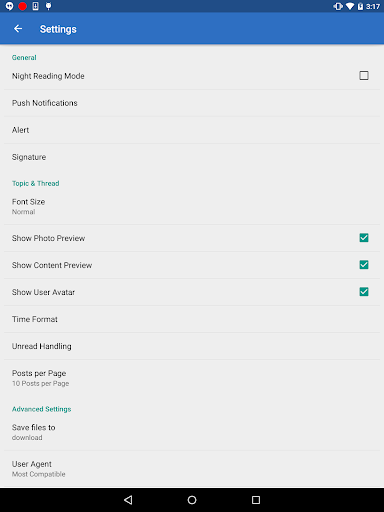Open the Alert settings entry

192,130
